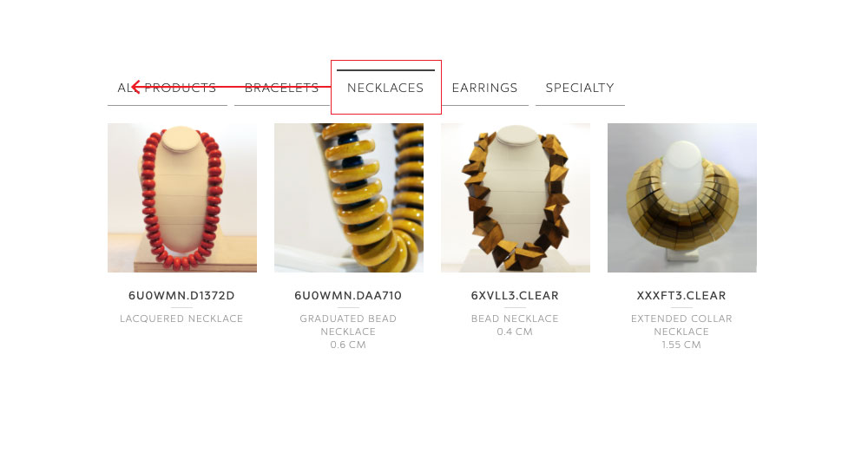868x473 pixels.
Task: Open the XXXFT3.CLEAR product link
Action: [681, 296]
